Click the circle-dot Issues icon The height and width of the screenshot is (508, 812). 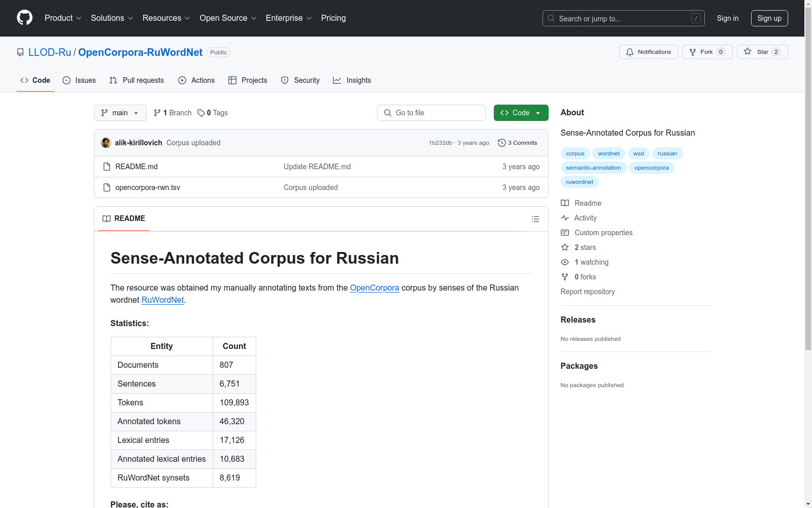[x=66, y=80]
